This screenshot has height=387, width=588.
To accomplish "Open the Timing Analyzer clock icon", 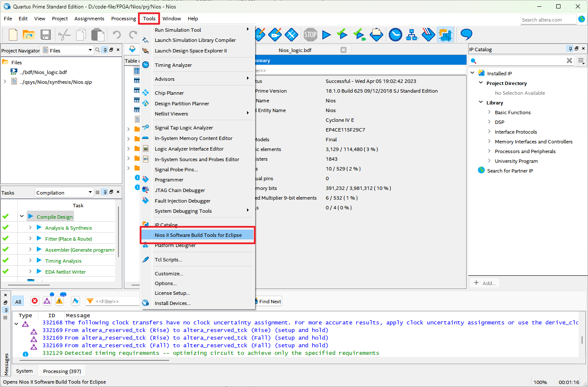I will (395, 35).
